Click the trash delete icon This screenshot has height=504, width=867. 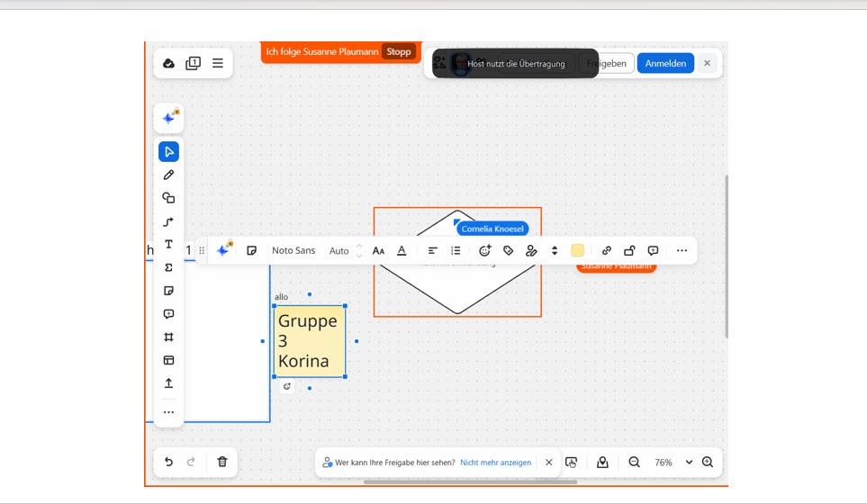point(222,462)
